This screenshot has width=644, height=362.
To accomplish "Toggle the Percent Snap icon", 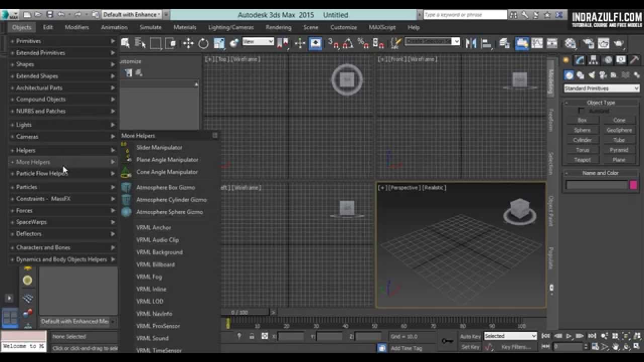I will [363, 44].
